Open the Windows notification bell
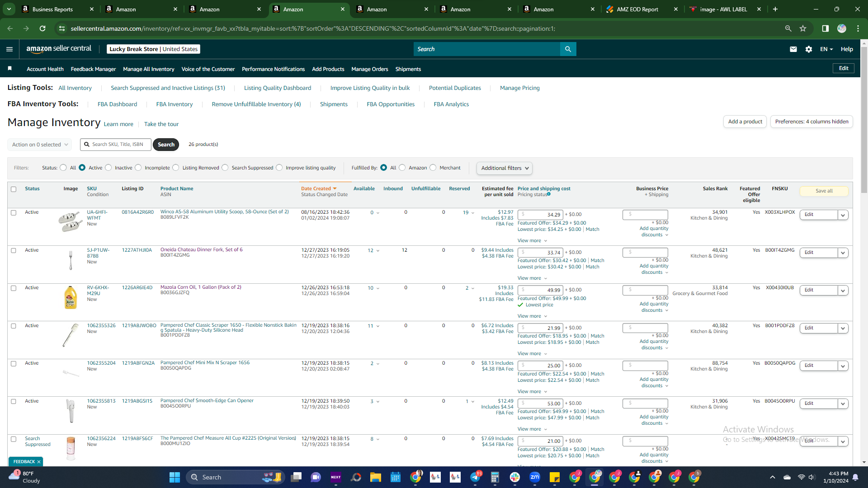 pyautogui.click(x=855, y=477)
